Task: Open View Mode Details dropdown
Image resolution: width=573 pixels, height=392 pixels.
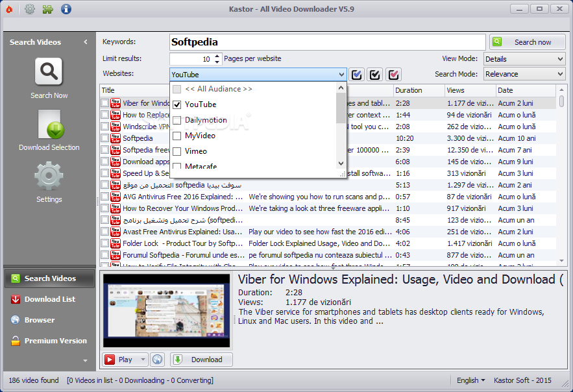Action: 524,59
